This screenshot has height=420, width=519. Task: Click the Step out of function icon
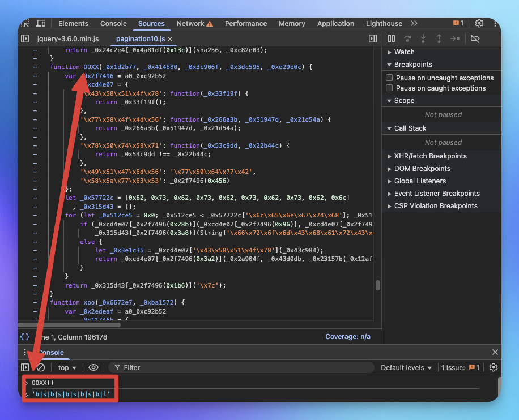[439, 38]
